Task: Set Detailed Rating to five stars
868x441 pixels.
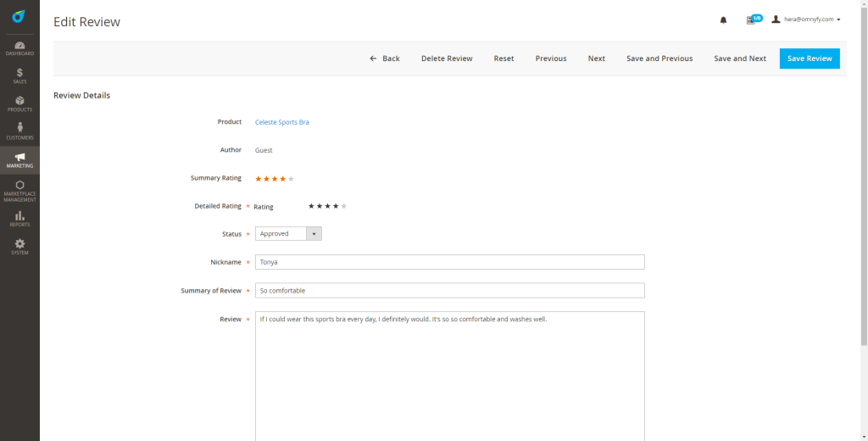Action: pyautogui.click(x=344, y=206)
